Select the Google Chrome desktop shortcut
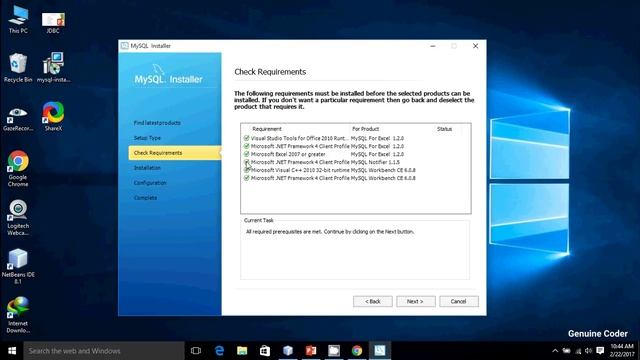The height and width of the screenshot is (360, 640). 18,169
